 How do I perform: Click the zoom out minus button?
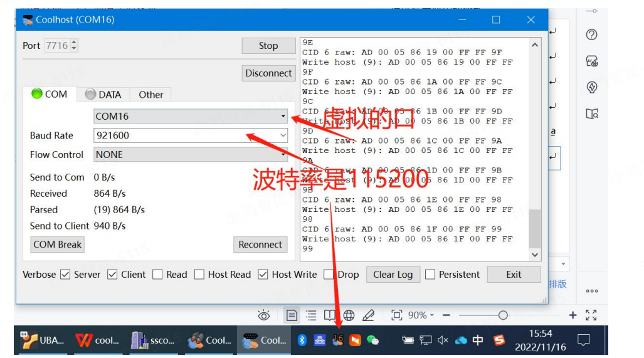coord(446,315)
